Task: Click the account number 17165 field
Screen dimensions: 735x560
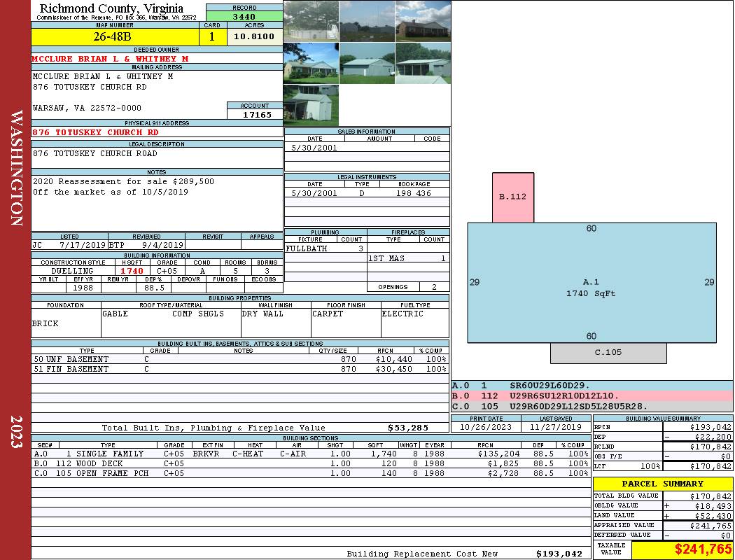Action: (x=254, y=114)
